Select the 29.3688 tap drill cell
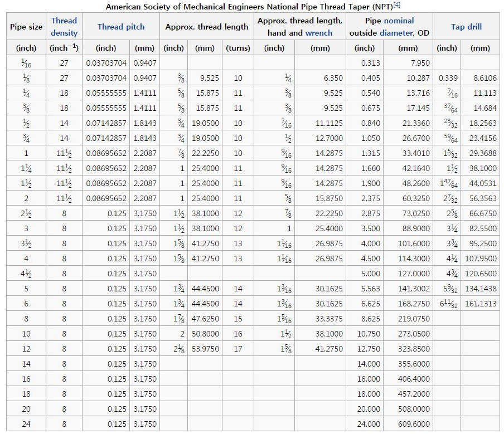 pos(480,153)
